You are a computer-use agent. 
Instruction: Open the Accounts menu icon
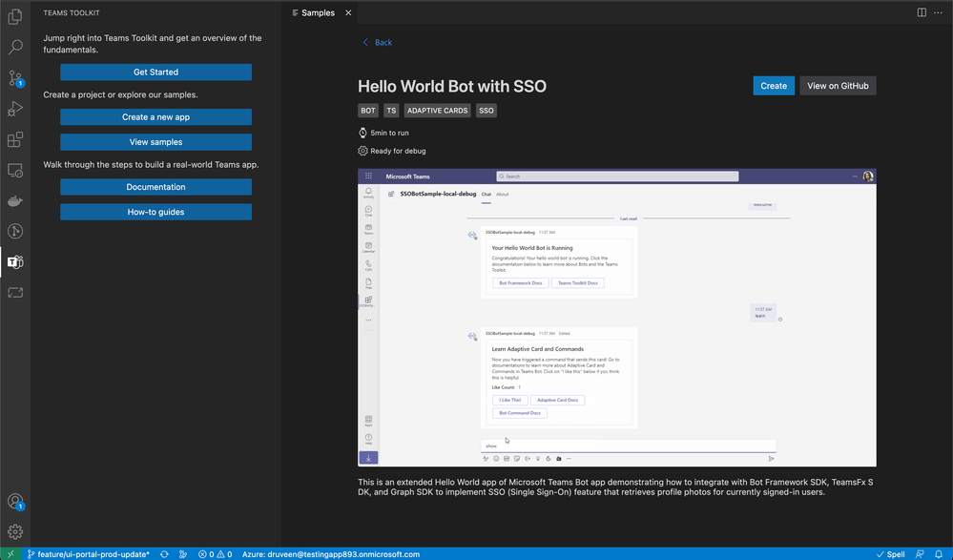point(15,502)
